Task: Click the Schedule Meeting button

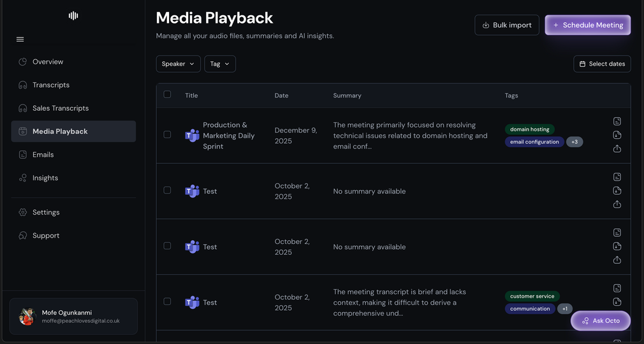Action: [587, 25]
